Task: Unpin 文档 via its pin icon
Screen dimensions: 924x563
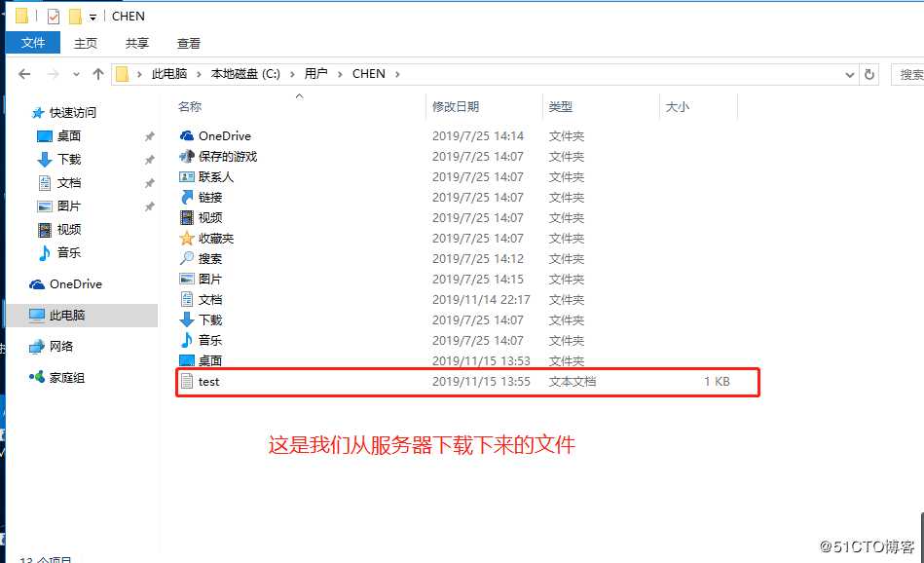Action: click(x=150, y=183)
